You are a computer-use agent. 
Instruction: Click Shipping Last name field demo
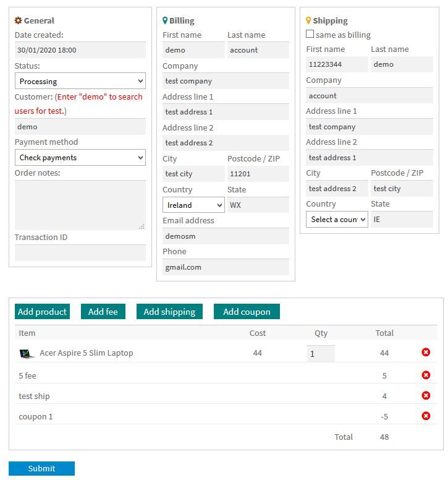click(402, 64)
